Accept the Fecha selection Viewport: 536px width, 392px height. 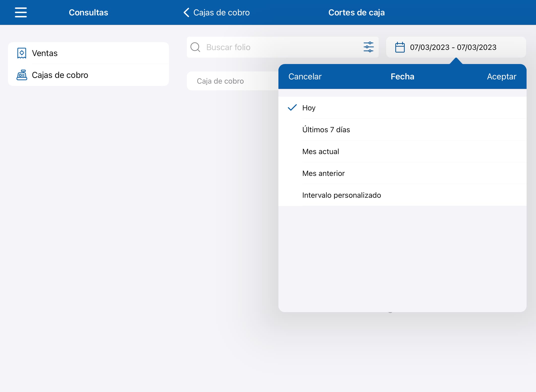(502, 76)
